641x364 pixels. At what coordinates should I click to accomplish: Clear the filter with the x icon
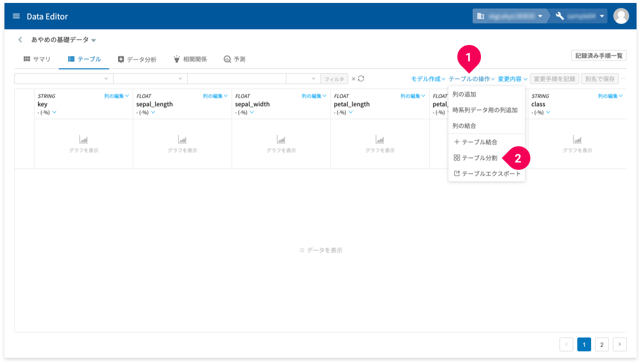(x=353, y=79)
